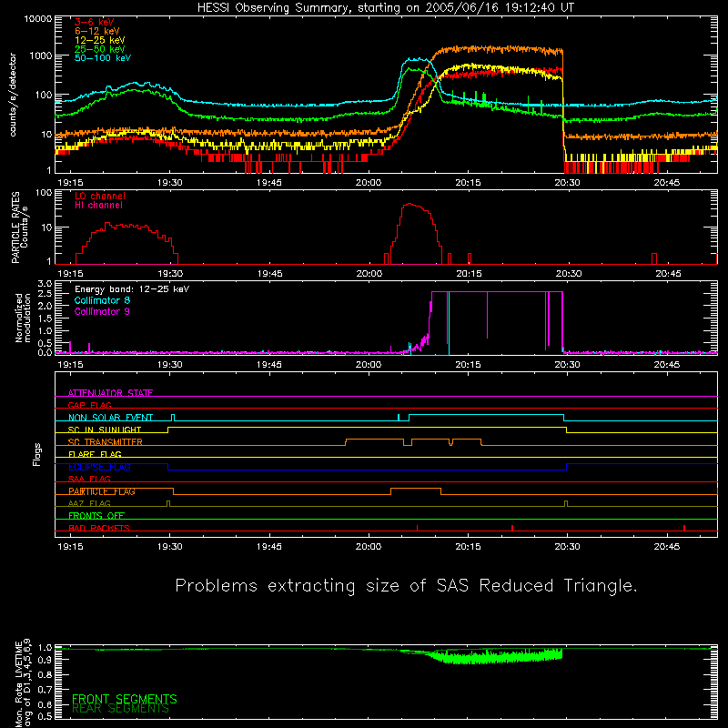Select the REAR SEGMENTS legend label

click(x=120, y=709)
